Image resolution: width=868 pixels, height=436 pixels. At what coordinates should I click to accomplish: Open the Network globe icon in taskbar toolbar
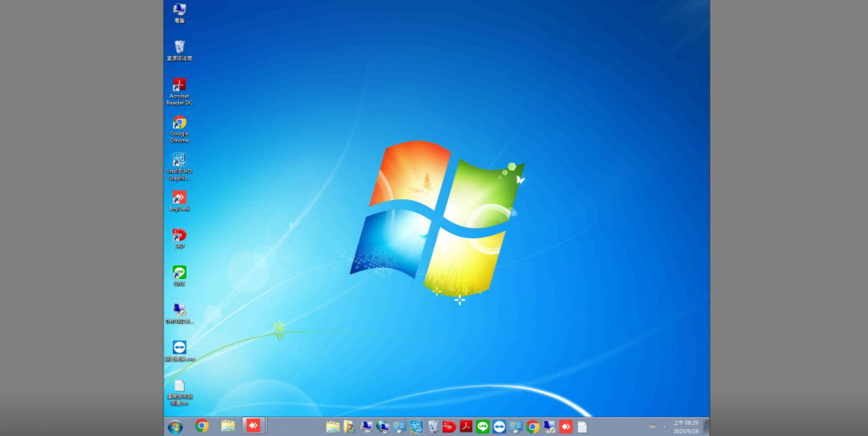(x=383, y=427)
